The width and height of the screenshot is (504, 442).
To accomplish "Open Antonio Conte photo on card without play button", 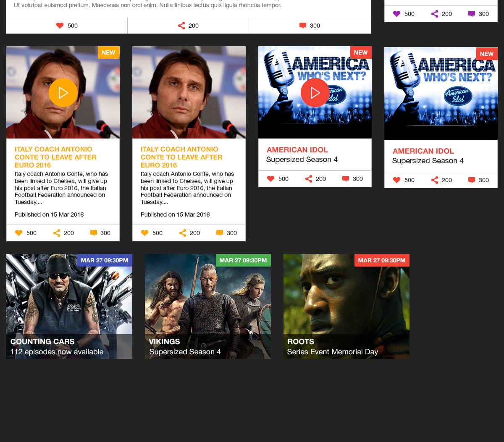I will (x=189, y=92).
